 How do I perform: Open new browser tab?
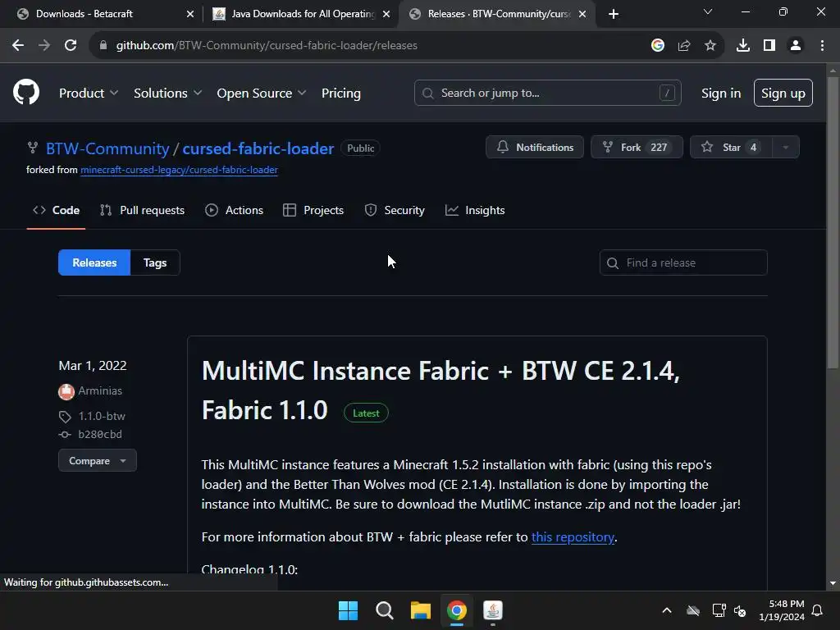pyautogui.click(x=614, y=14)
